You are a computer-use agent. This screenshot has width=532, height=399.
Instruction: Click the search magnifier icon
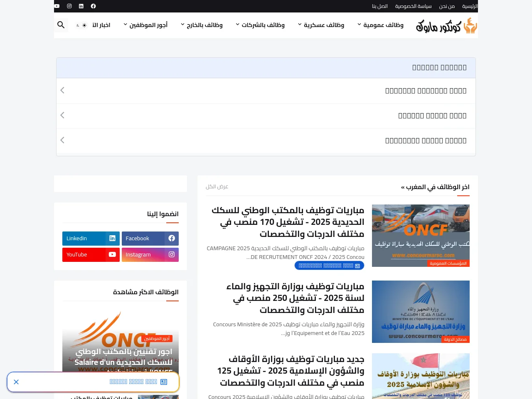pyautogui.click(x=61, y=25)
